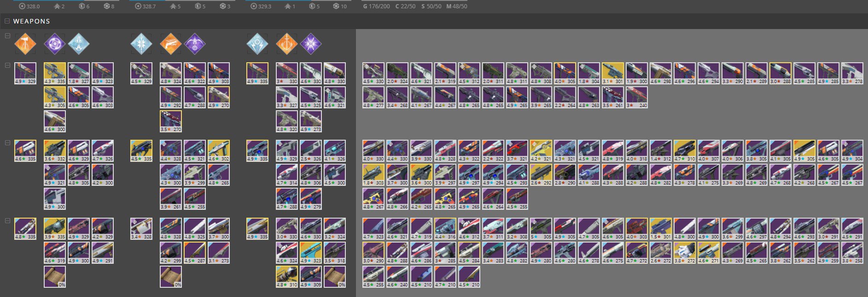The width and height of the screenshot is (868, 297).
Task: Open sword tile rated 4.9 power 291
Action: click(x=103, y=253)
